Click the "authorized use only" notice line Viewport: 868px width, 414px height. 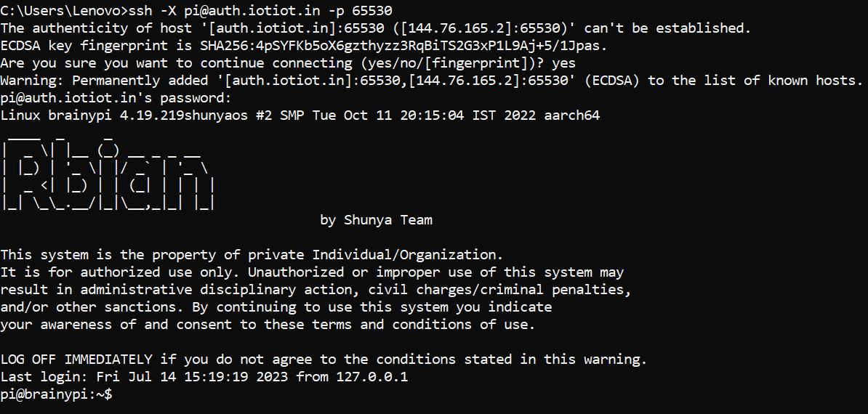[312, 272]
